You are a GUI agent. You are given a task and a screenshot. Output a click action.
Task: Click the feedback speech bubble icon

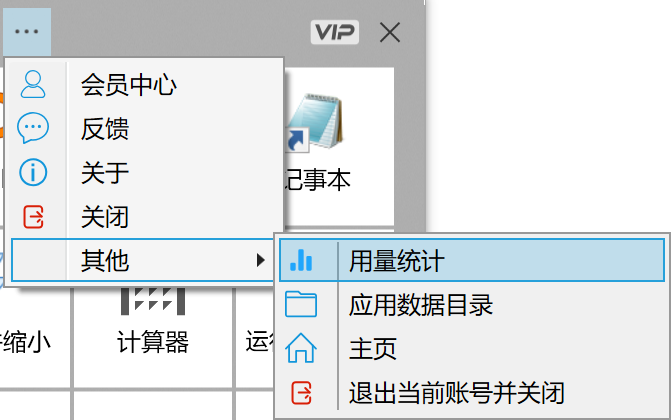pos(33,128)
